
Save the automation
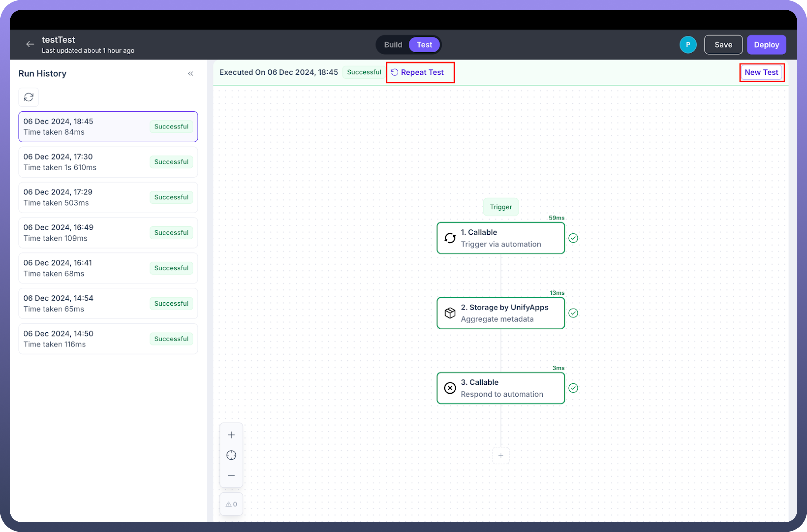click(723, 45)
